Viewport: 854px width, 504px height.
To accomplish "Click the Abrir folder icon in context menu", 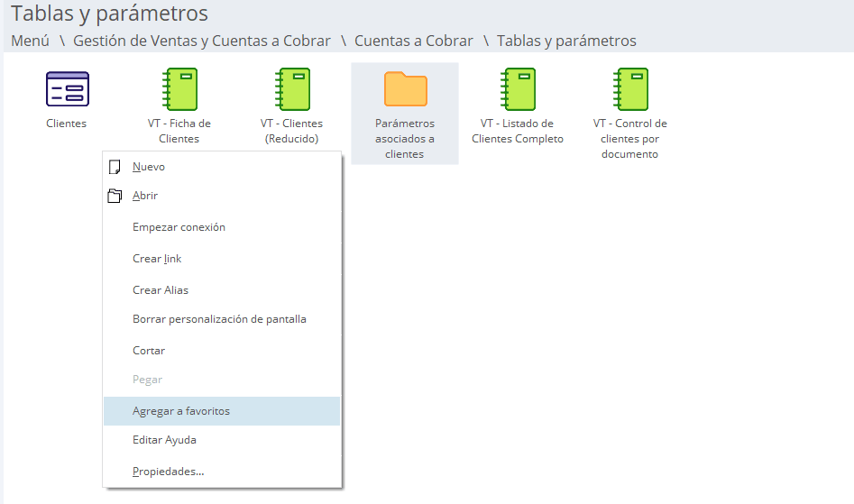I will tap(115, 196).
